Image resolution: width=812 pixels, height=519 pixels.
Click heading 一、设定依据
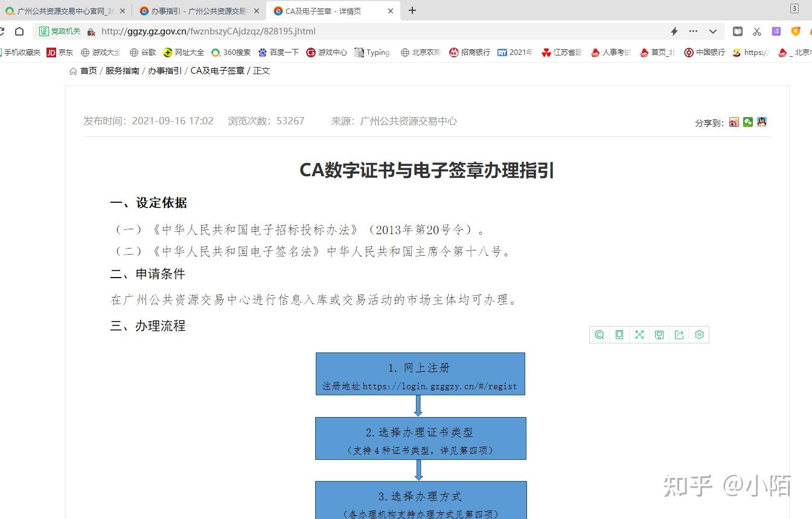[149, 203]
